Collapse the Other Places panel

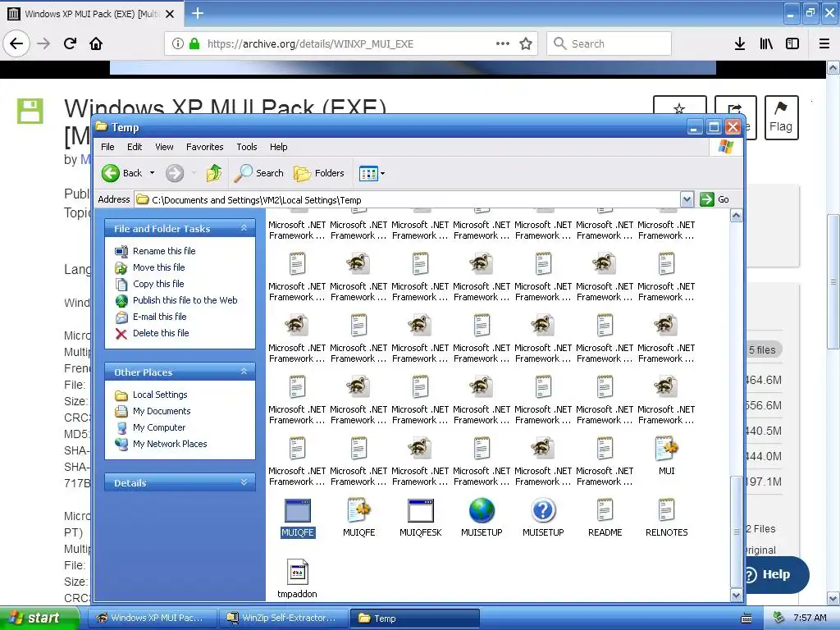coord(244,372)
